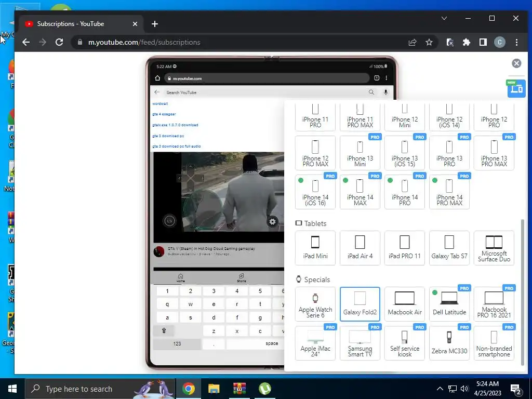Open the gta 4 exagear suggestion
This screenshot has width=532, height=399.
tap(164, 114)
